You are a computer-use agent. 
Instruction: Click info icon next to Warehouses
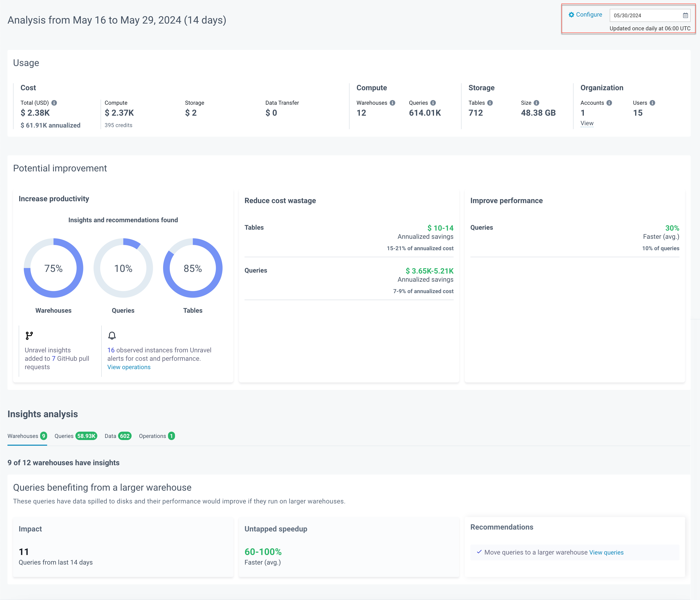pyautogui.click(x=392, y=103)
